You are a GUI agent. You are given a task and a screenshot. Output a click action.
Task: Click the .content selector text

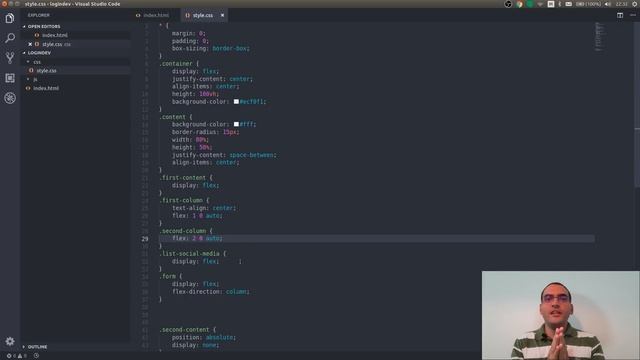tap(173, 117)
